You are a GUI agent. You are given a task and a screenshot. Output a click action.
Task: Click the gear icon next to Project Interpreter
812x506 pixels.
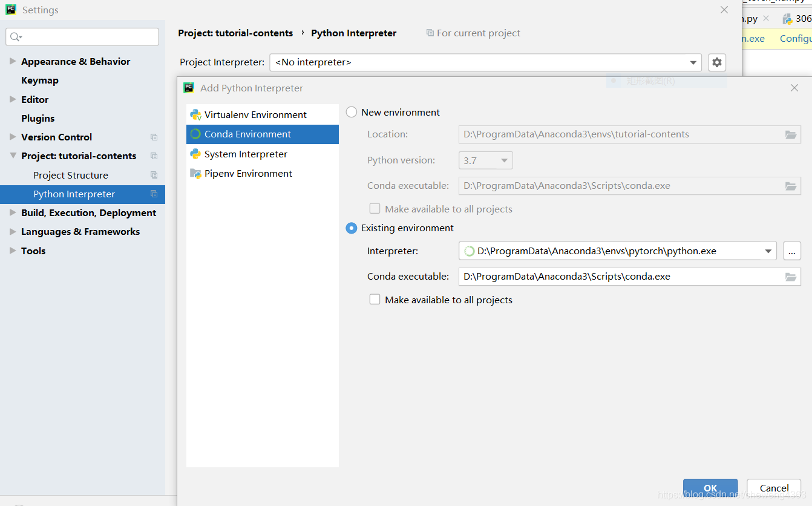pyautogui.click(x=717, y=62)
